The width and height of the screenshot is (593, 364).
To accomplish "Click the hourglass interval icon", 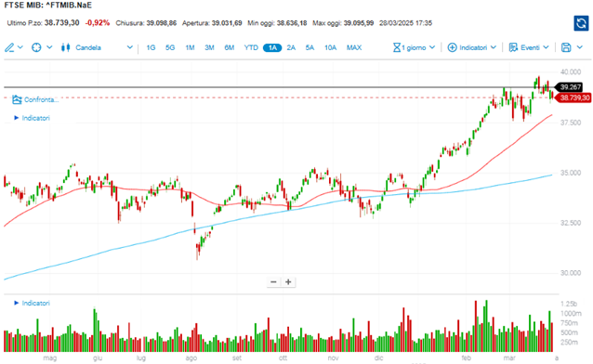I will (x=397, y=47).
